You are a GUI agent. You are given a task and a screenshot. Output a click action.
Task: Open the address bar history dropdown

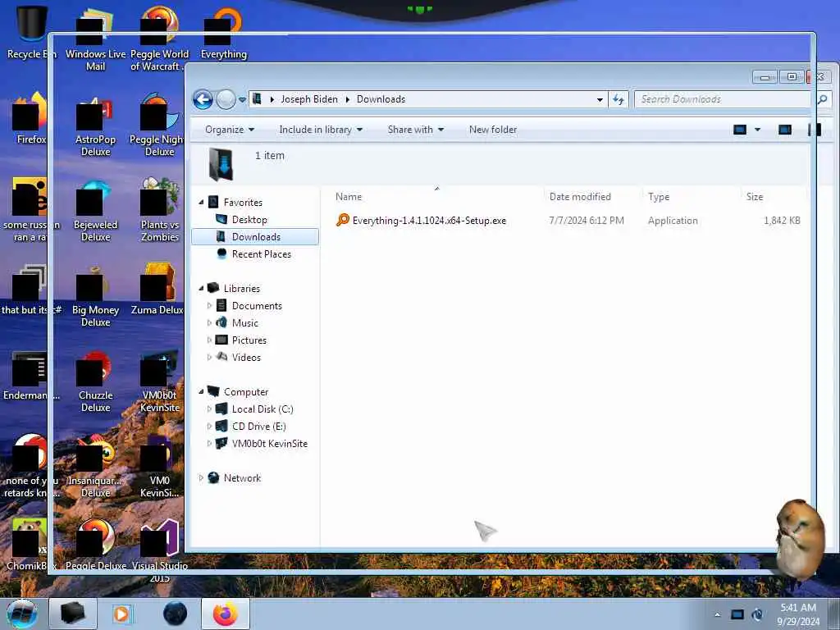(600, 99)
